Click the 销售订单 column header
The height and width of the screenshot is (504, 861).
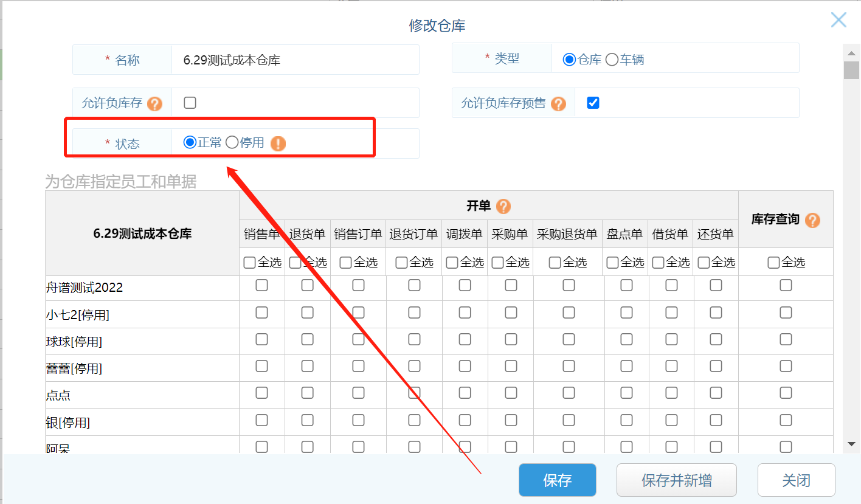coord(358,234)
